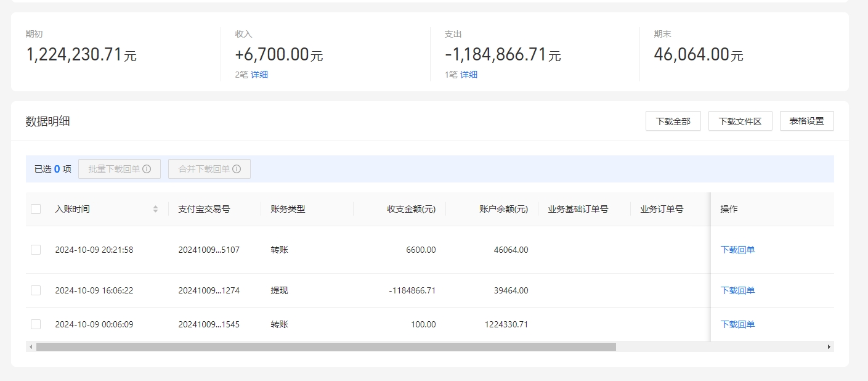This screenshot has height=381, width=868.
Task: Click 提现 account type cell
Action: [280, 290]
